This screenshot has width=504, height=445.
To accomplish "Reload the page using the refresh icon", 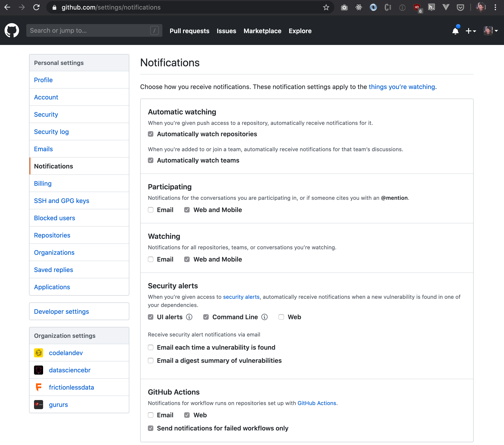I will [37, 7].
